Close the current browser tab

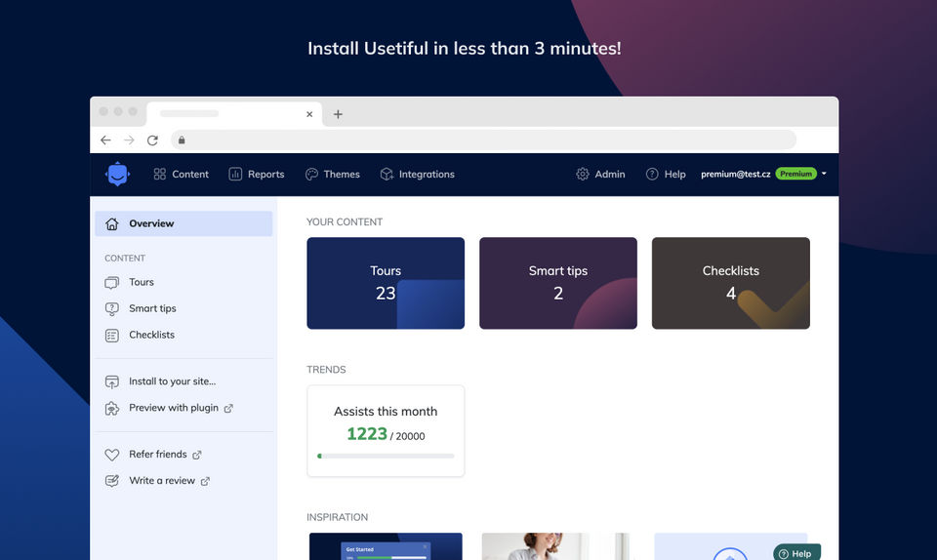(309, 114)
